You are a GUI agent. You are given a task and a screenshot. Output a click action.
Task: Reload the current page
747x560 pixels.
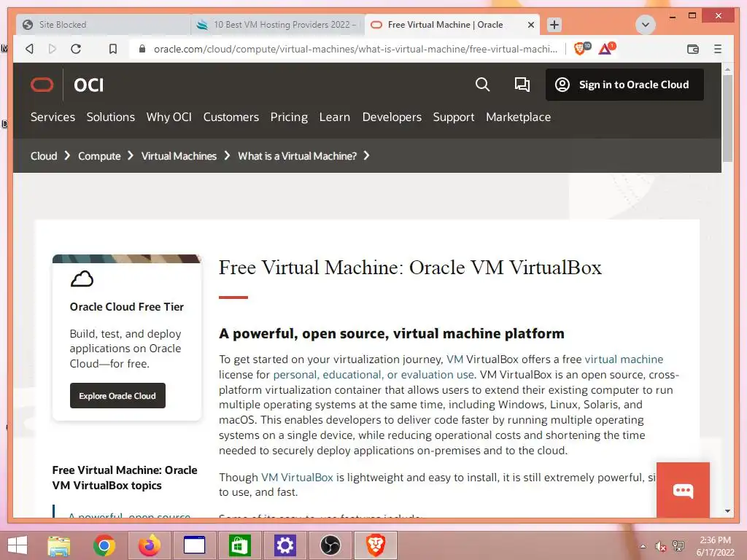click(x=76, y=49)
